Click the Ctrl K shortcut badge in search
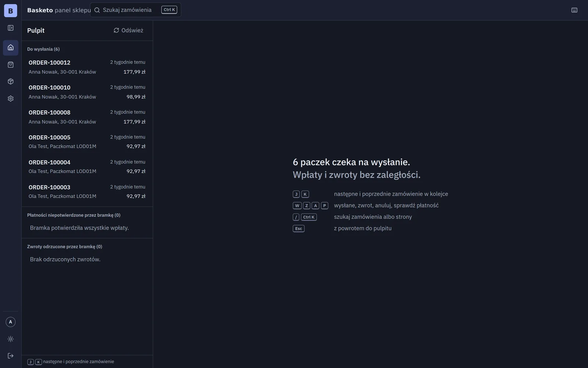588x368 pixels. [169, 10]
